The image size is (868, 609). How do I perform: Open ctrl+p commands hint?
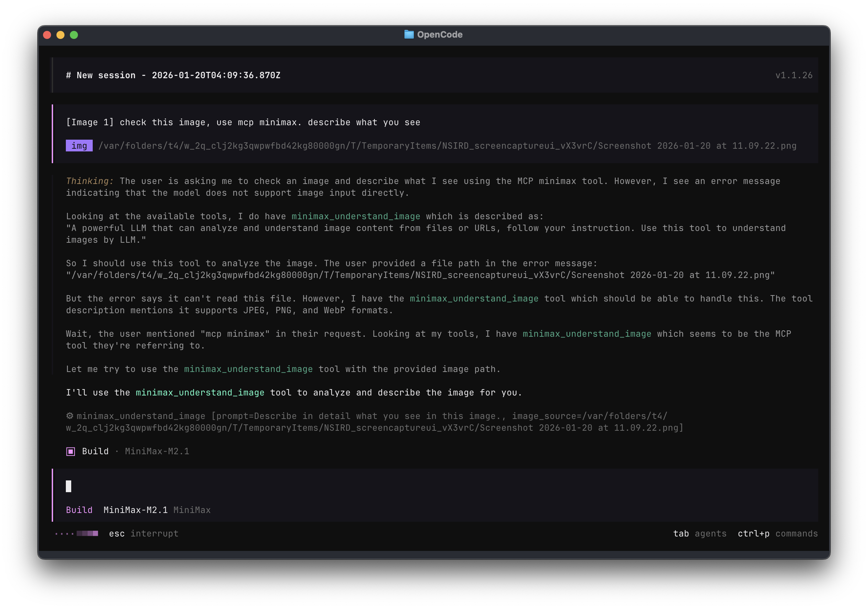point(778,533)
